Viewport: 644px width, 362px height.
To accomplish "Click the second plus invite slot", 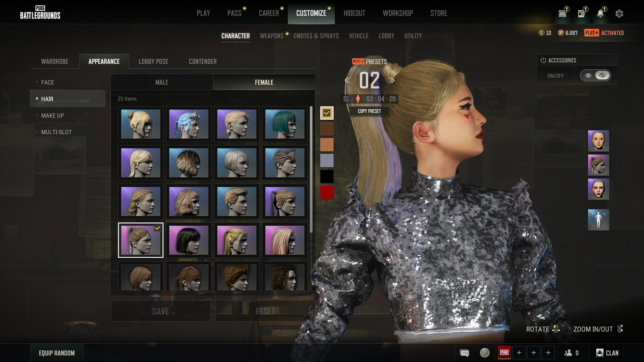I will pos(534,353).
